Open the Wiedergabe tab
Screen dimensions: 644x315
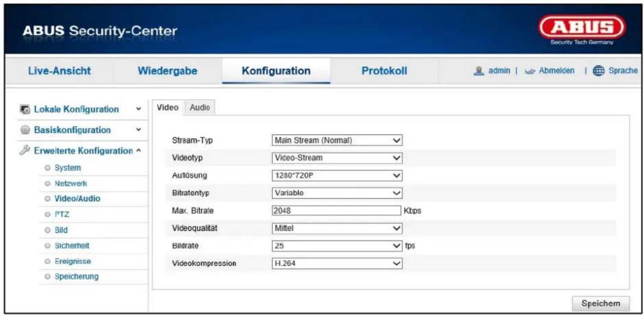point(168,71)
